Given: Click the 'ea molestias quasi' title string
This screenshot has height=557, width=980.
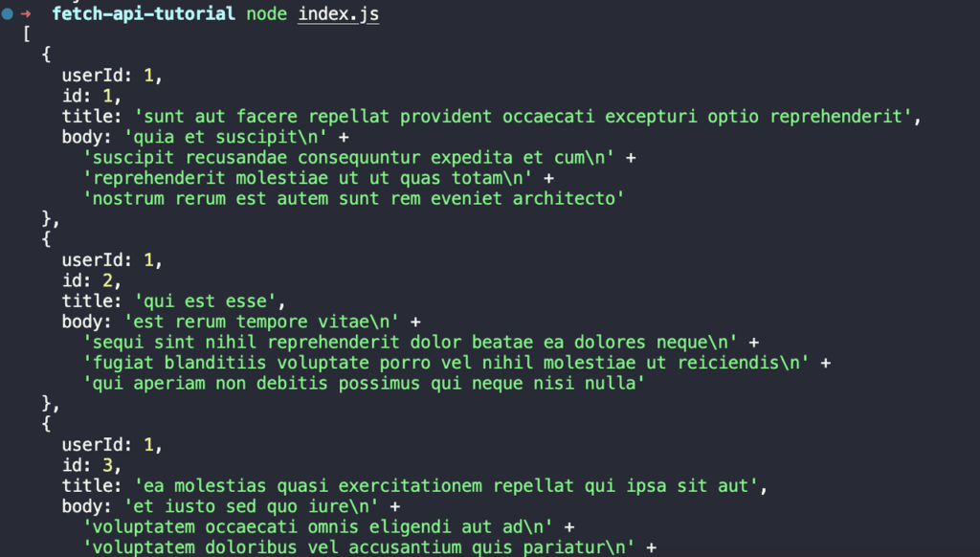Looking at the screenshot, I should click(446, 486).
